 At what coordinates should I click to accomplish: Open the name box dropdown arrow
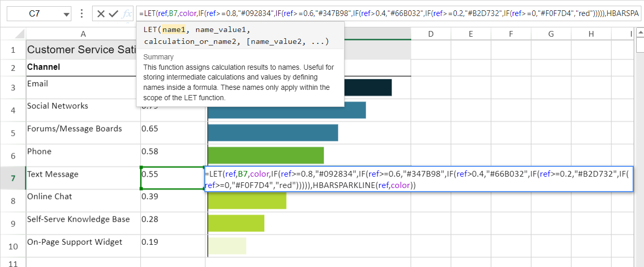pos(66,14)
